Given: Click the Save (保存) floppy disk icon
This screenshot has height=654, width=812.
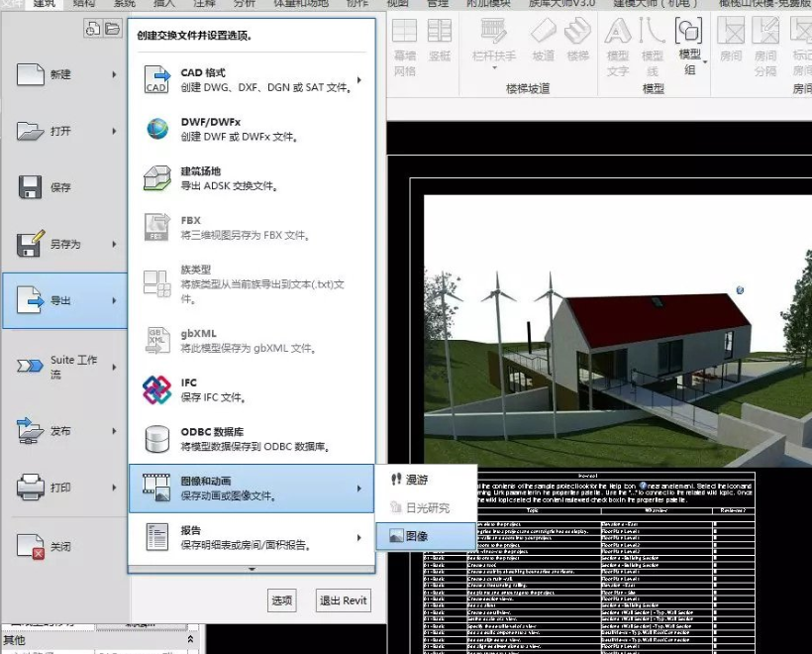Looking at the screenshot, I should pos(30,187).
